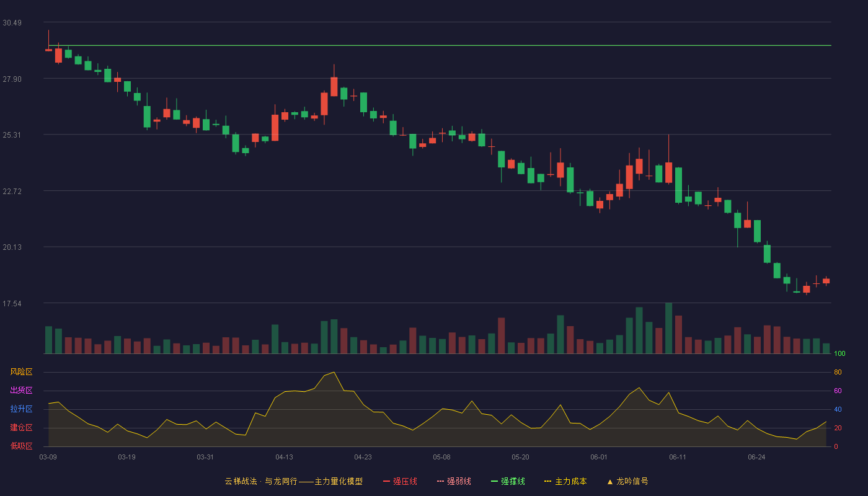Click the green horizontal support line on the chart

440,45
